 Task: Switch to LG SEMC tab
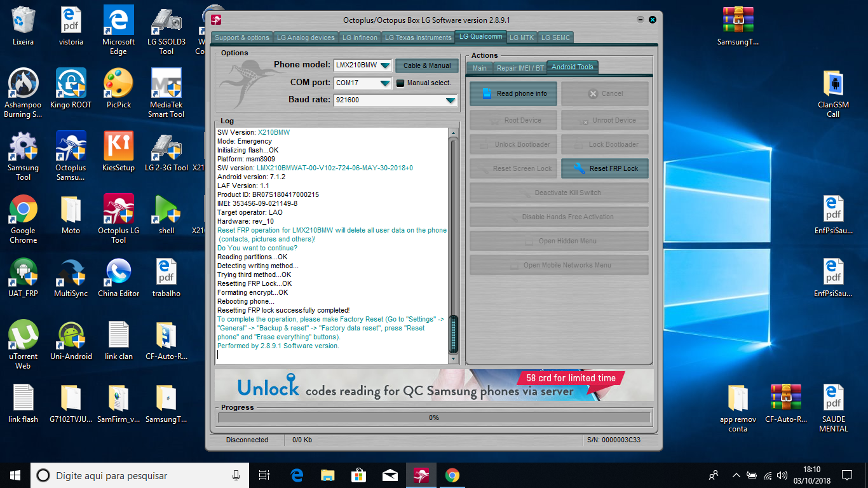click(x=555, y=37)
